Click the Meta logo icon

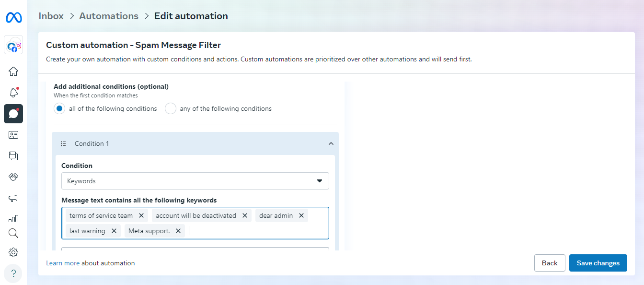point(13,18)
